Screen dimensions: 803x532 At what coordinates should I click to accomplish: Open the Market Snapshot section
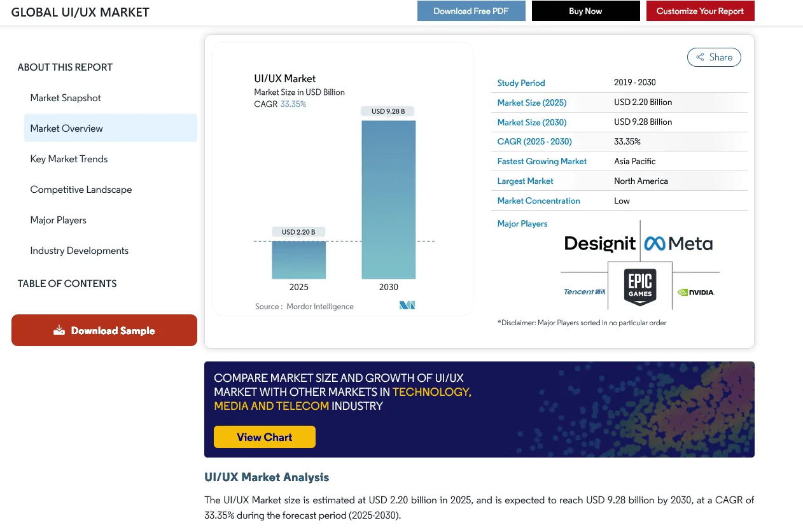pyautogui.click(x=66, y=98)
